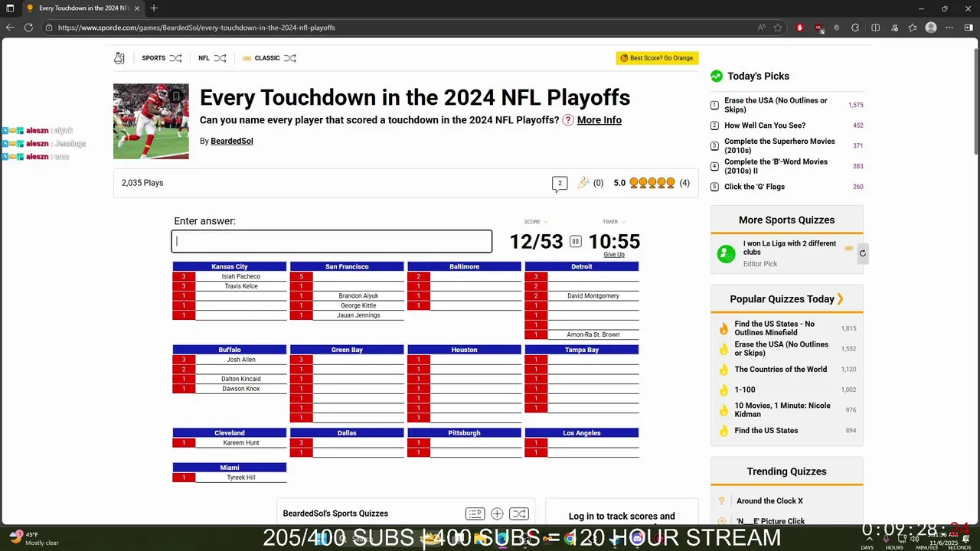Open Erase the USA quiz in Today's Picks
Screen dimensions: 980x551
pos(776,105)
